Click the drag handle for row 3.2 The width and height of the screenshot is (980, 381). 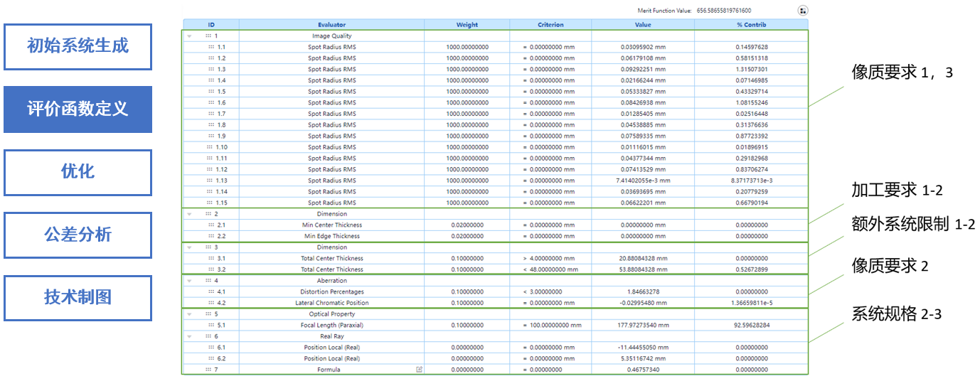point(211,269)
